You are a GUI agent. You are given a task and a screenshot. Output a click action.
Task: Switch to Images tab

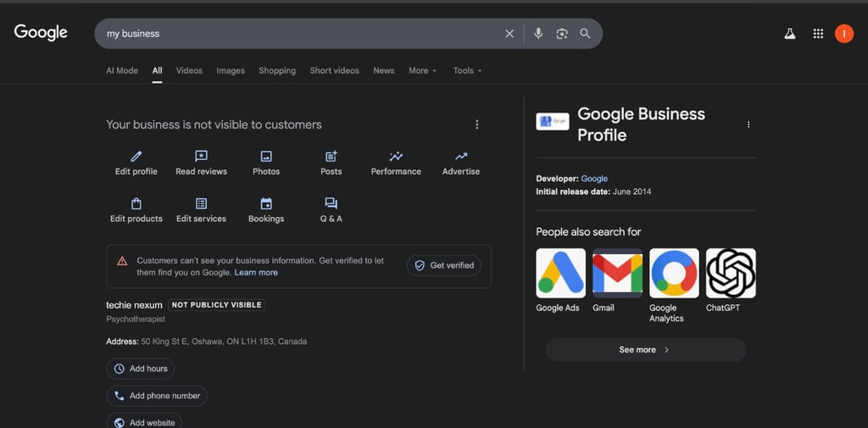pos(231,71)
